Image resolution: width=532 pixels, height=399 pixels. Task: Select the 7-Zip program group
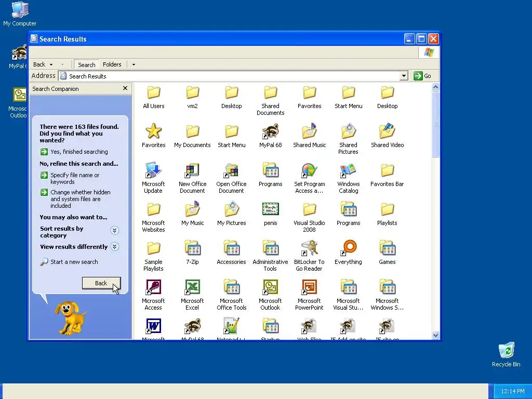[x=192, y=253]
